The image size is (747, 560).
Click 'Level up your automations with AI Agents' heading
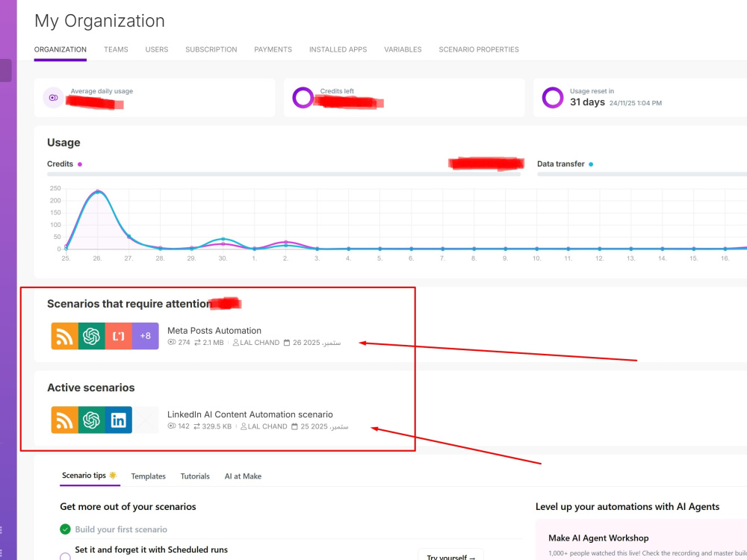pyautogui.click(x=627, y=507)
